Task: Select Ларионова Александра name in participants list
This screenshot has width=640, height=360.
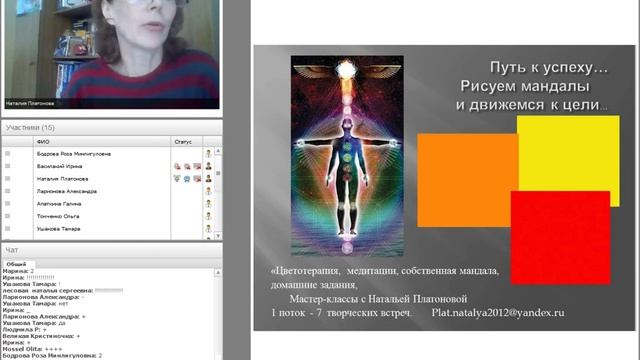Action: (x=67, y=191)
